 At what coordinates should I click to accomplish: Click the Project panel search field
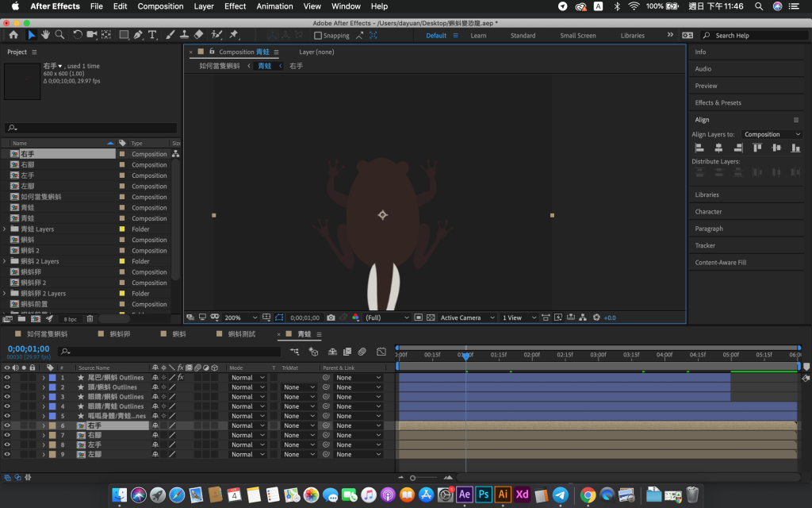[91, 128]
